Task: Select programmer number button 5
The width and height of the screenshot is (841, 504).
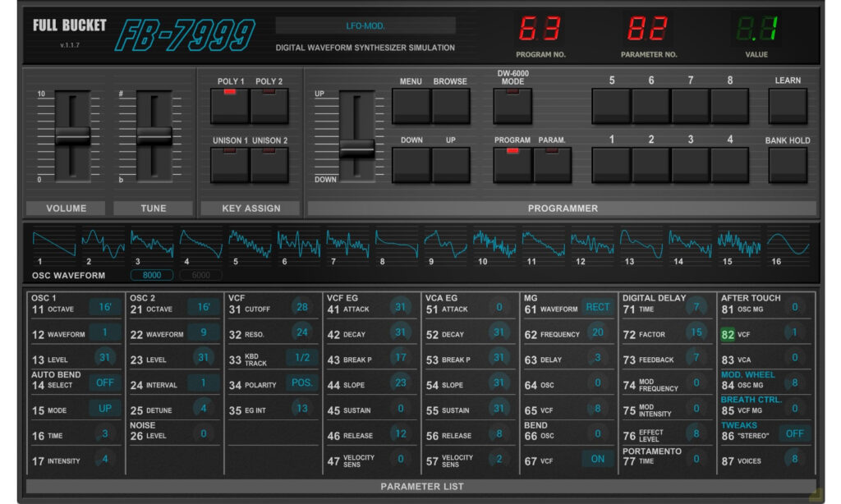Action: point(611,106)
